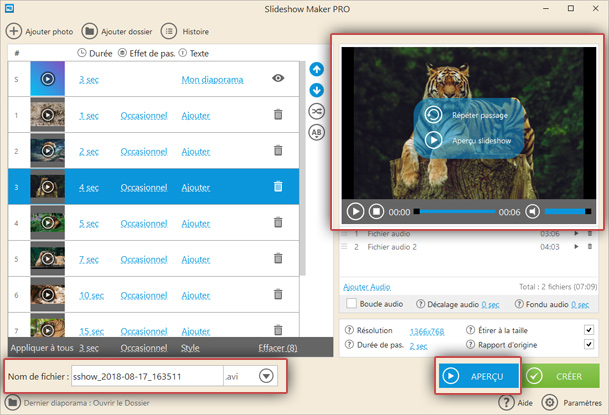Open last slideshow folder Ouvrir le Dossier

click(121, 403)
